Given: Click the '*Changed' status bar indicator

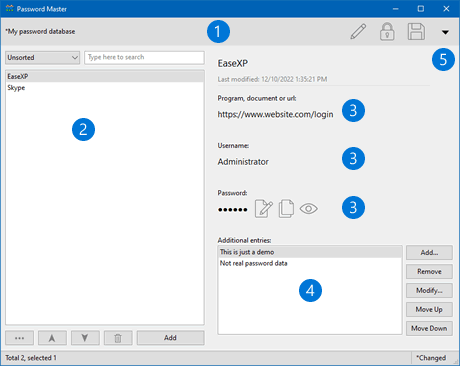Looking at the screenshot, I should [x=431, y=358].
